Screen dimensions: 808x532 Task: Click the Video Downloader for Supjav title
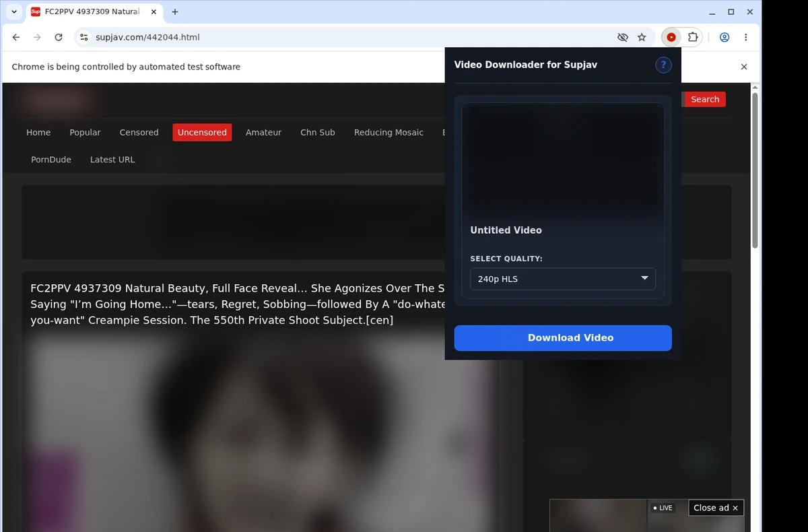coord(525,65)
